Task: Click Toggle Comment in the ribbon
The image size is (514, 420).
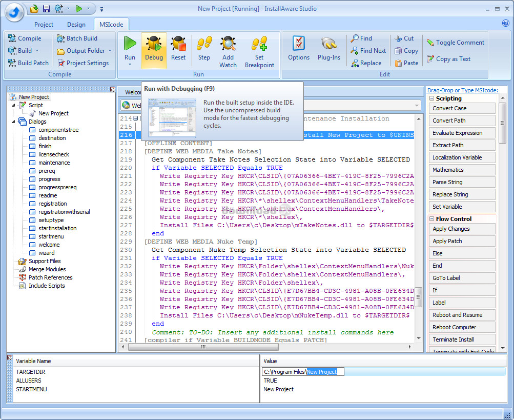Action: pyautogui.click(x=455, y=43)
